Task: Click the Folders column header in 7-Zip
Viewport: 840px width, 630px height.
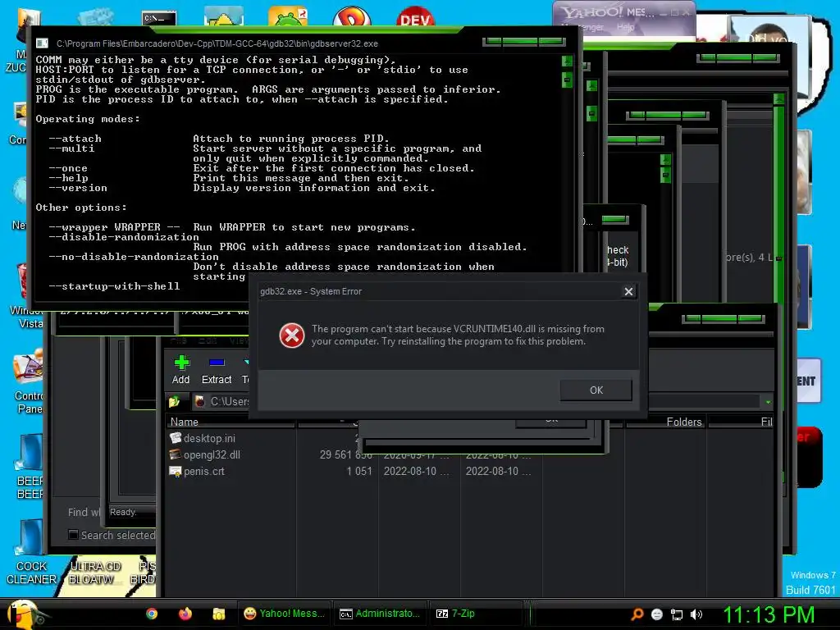Action: pos(665,422)
